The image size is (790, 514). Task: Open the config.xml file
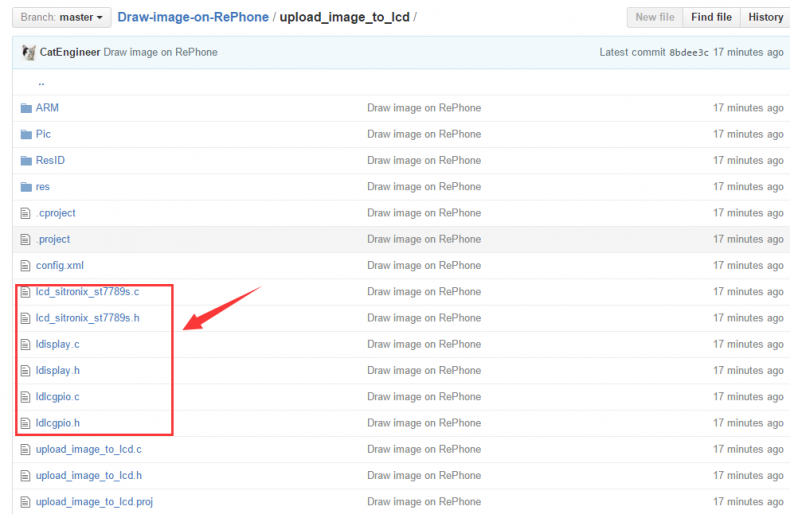pos(59,266)
